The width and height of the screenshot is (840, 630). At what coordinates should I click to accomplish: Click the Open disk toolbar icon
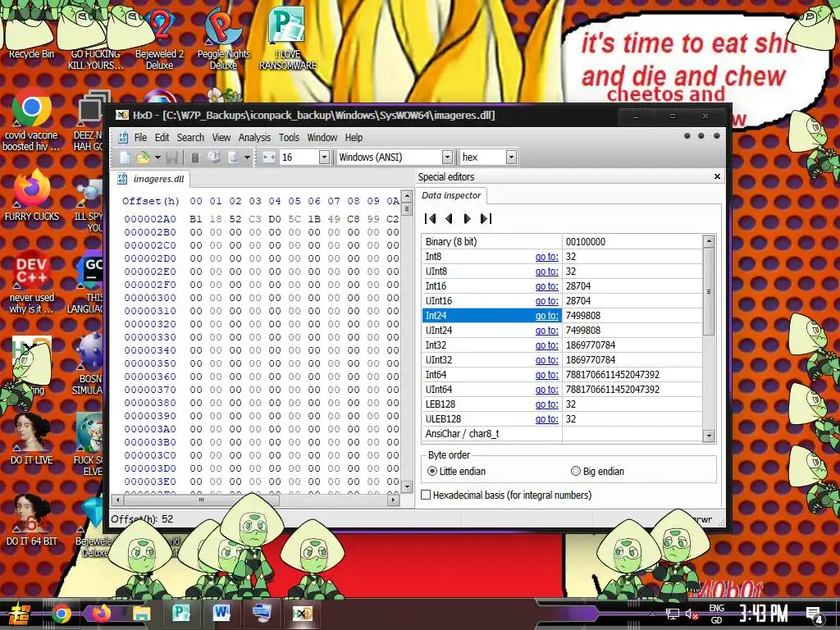pyautogui.click(x=214, y=157)
